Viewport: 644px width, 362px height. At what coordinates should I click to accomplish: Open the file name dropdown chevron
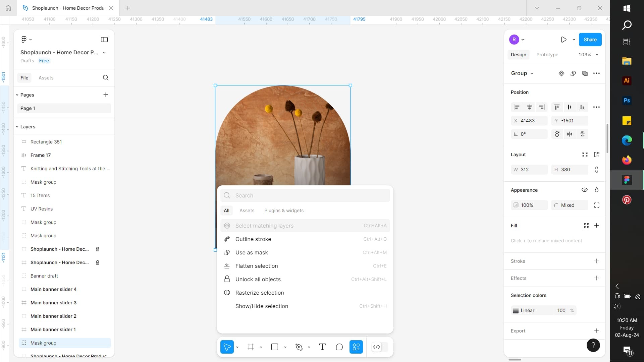click(x=104, y=53)
